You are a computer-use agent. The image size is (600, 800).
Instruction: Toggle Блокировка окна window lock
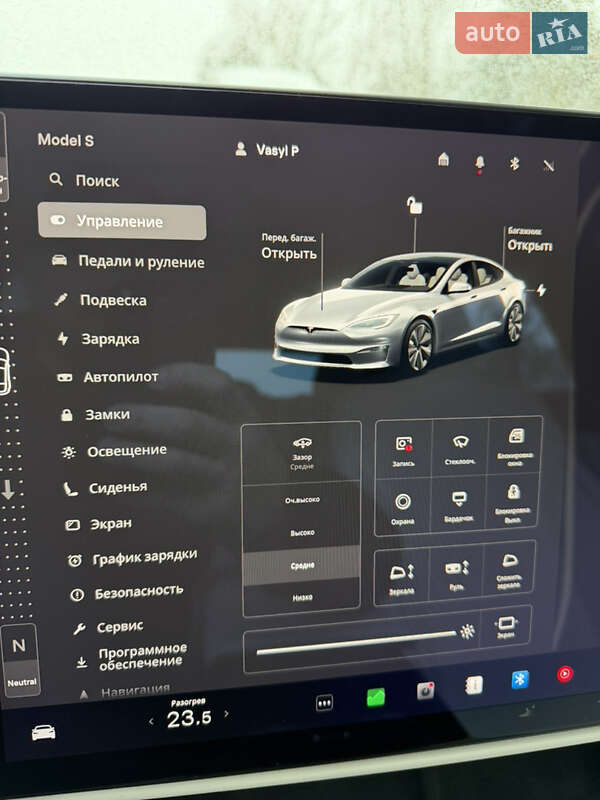(515, 446)
